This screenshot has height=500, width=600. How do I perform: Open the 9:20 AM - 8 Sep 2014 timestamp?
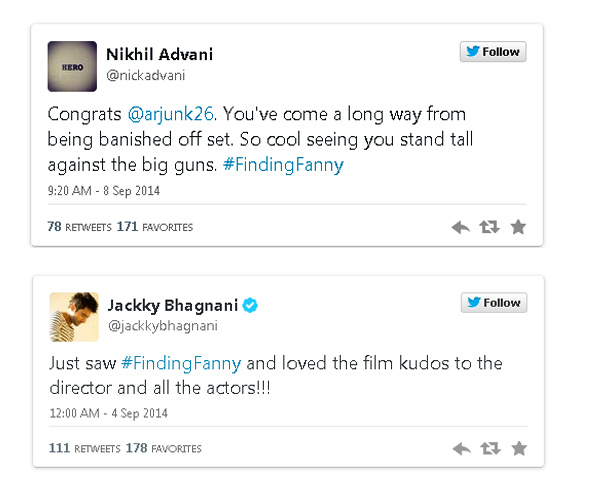(x=104, y=190)
